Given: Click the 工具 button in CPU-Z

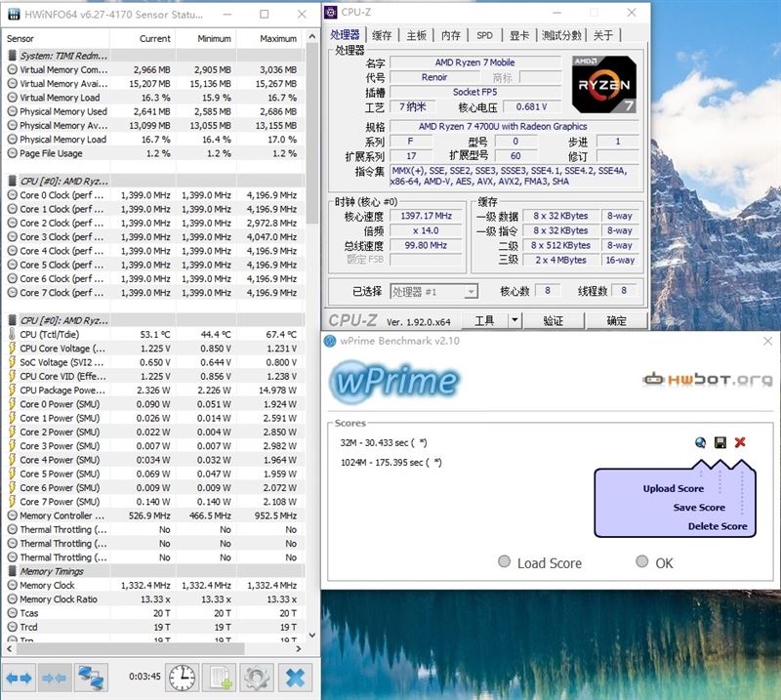Looking at the screenshot, I should (484, 320).
